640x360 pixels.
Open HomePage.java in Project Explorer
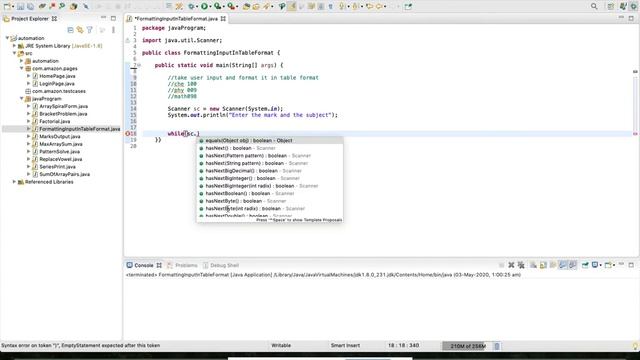point(57,76)
